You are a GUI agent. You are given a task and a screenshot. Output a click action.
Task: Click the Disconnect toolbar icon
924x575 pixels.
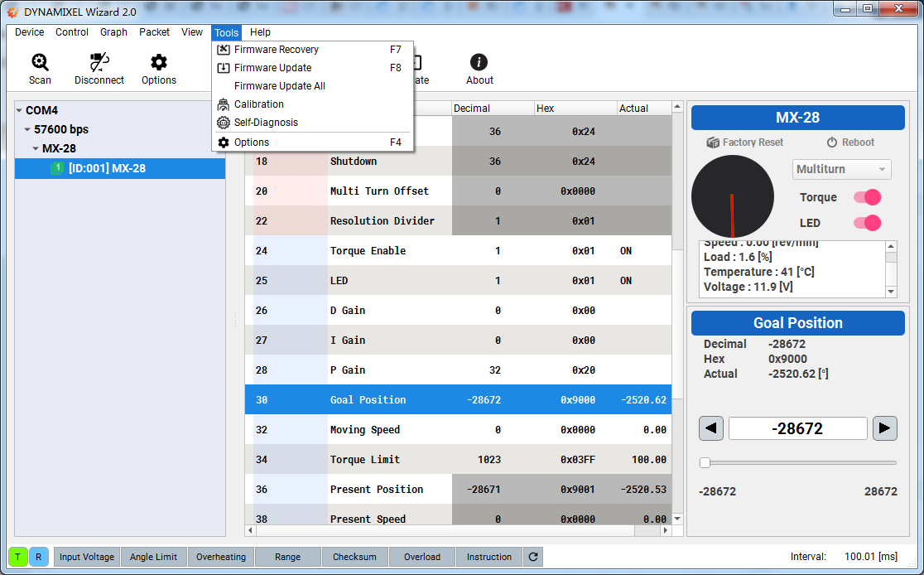(99, 64)
